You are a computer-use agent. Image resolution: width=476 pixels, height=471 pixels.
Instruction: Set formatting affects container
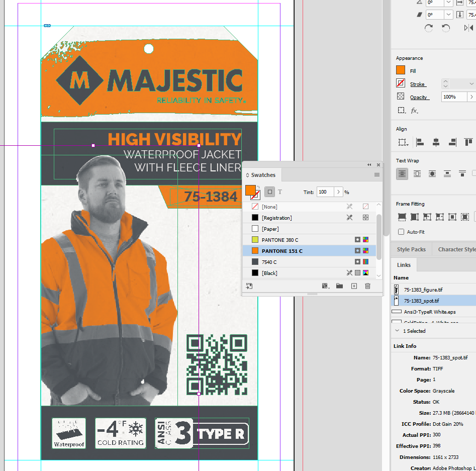coord(269,192)
